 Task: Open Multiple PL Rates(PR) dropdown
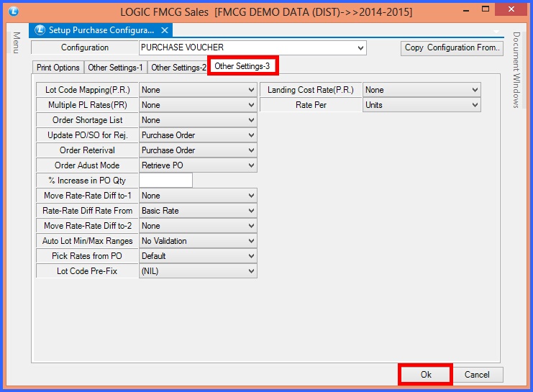click(x=198, y=105)
